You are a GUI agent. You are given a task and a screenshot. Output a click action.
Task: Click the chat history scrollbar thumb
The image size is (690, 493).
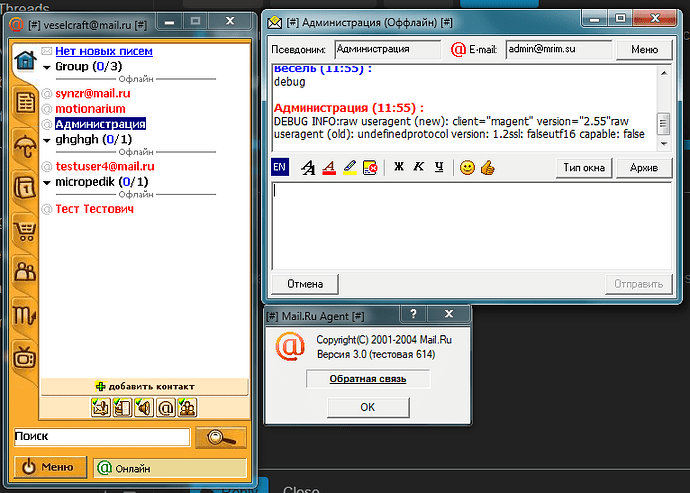coord(664,124)
